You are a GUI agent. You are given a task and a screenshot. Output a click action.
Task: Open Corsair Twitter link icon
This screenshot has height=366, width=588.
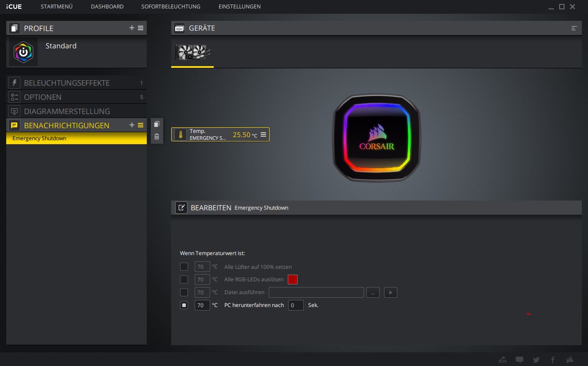(x=536, y=360)
